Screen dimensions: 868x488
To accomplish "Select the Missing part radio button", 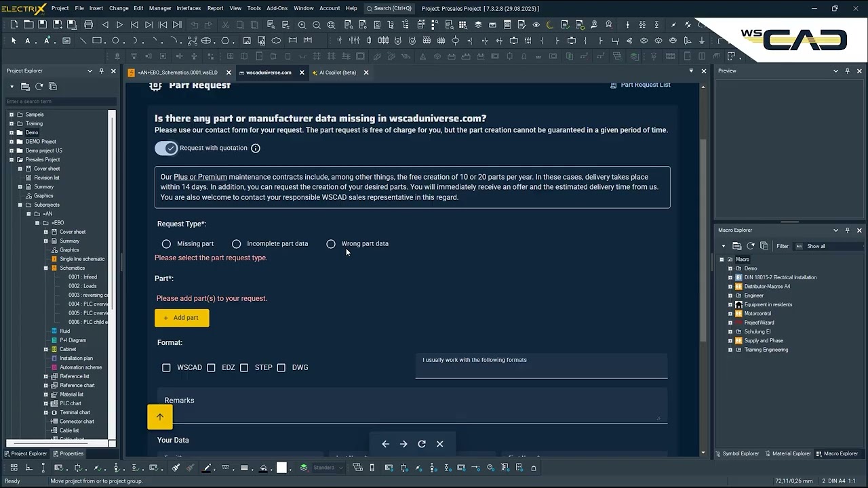I will pos(166,243).
